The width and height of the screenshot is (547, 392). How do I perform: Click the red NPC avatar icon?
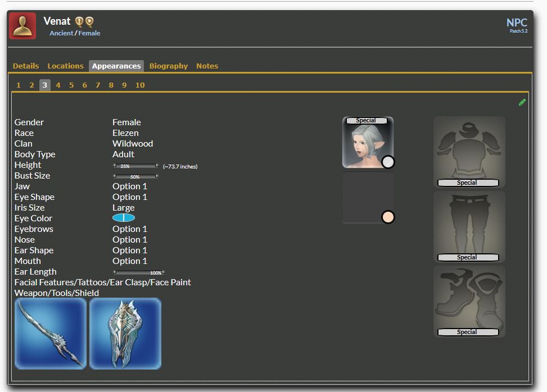click(x=22, y=26)
